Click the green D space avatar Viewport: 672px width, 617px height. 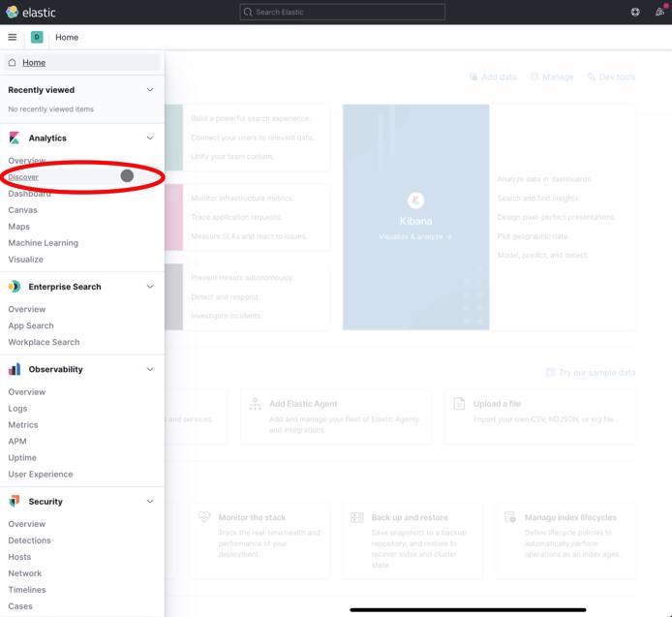click(x=37, y=37)
